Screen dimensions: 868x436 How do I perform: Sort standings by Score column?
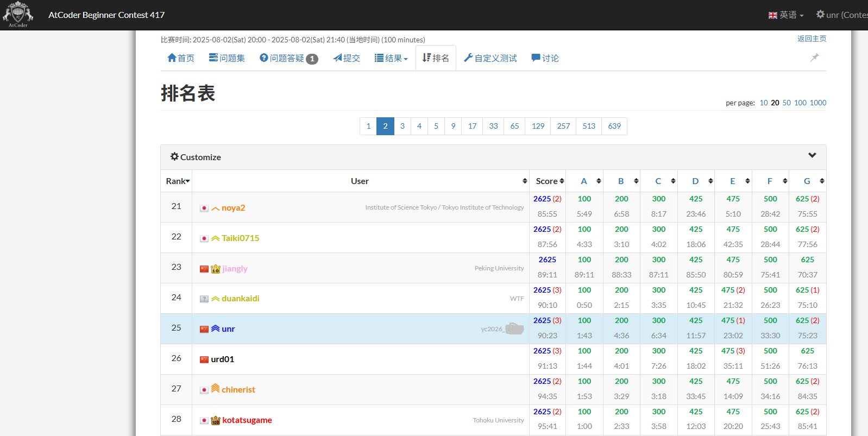click(x=548, y=181)
